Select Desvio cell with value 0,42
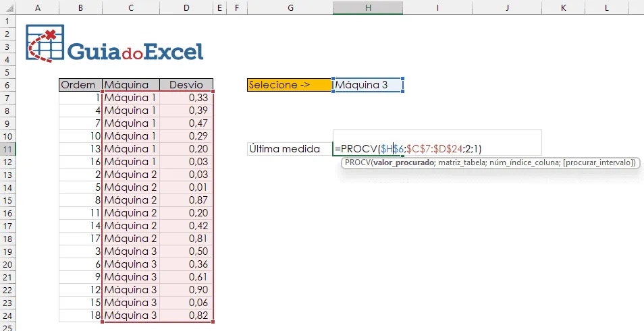This screenshot has height=331, width=644. pos(186,226)
